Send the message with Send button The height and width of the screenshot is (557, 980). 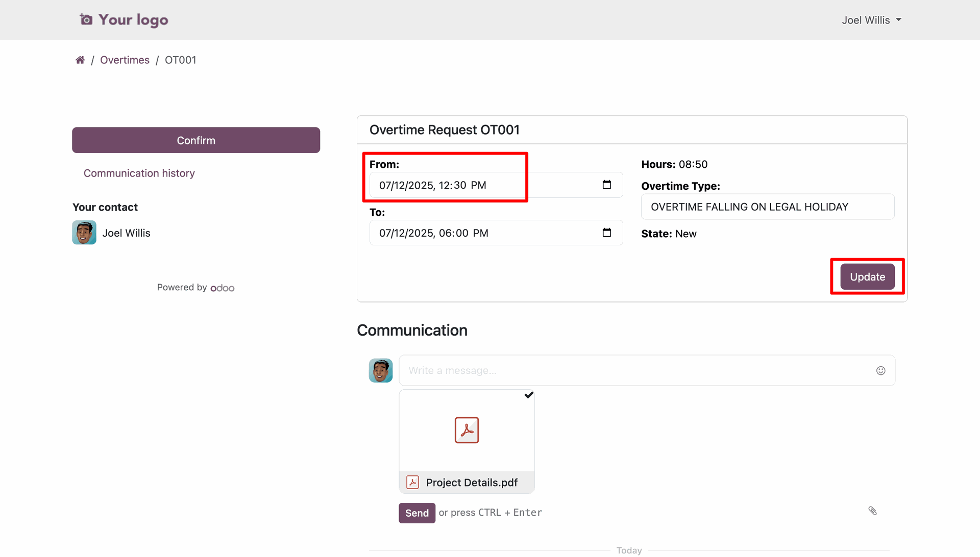tap(416, 513)
